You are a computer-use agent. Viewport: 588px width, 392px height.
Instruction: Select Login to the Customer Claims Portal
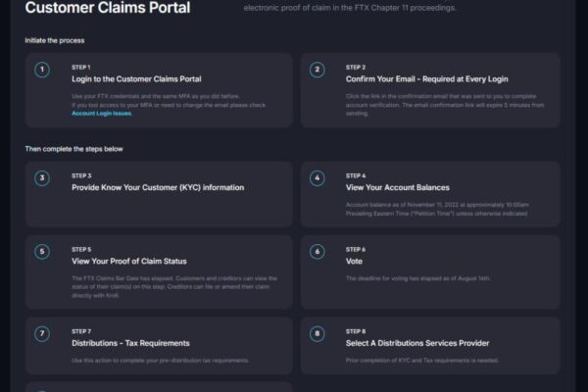tap(136, 79)
